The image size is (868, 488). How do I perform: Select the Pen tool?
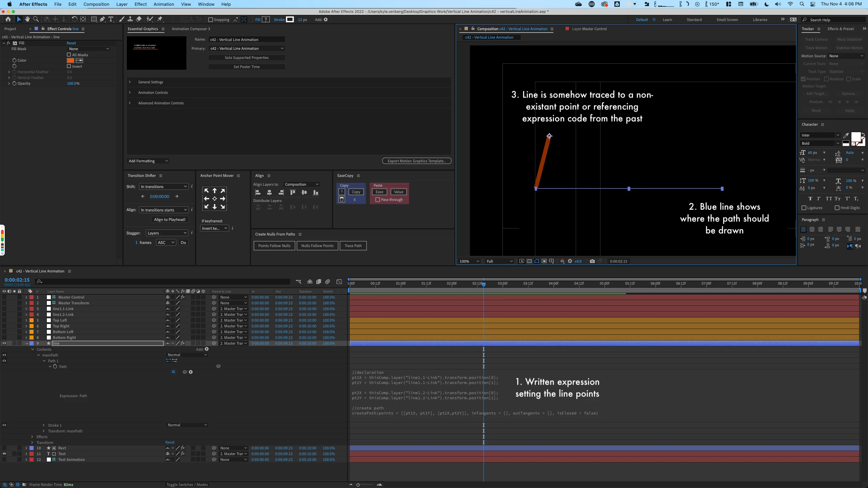click(102, 19)
